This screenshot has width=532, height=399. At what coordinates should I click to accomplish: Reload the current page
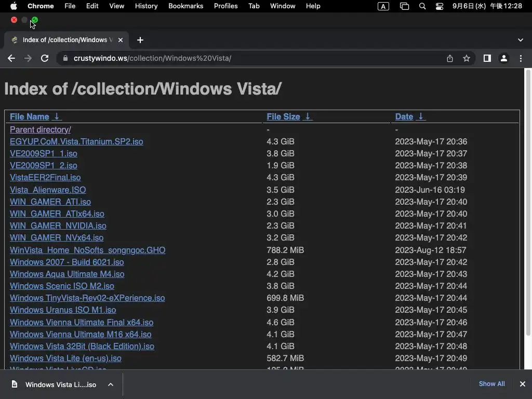pos(45,58)
